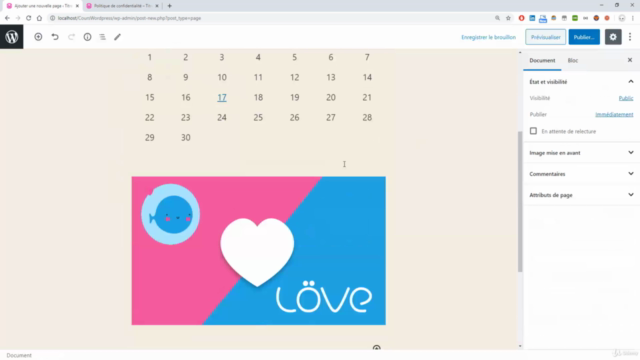Screen dimensions: 640x360
Task: Switch to the Document sidebar tab
Action: [x=542, y=60]
